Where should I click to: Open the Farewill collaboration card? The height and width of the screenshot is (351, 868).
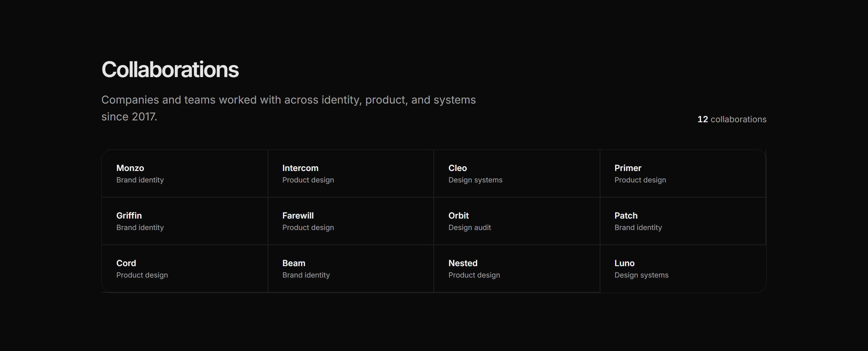(351, 221)
